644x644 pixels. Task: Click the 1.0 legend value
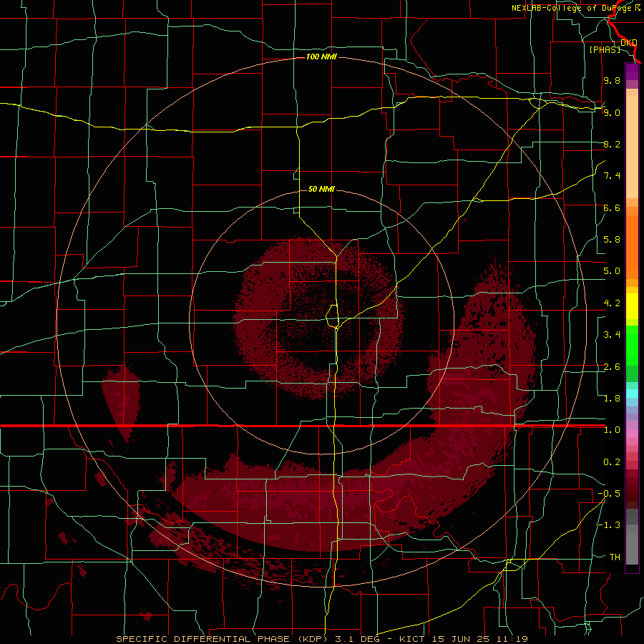612,430
